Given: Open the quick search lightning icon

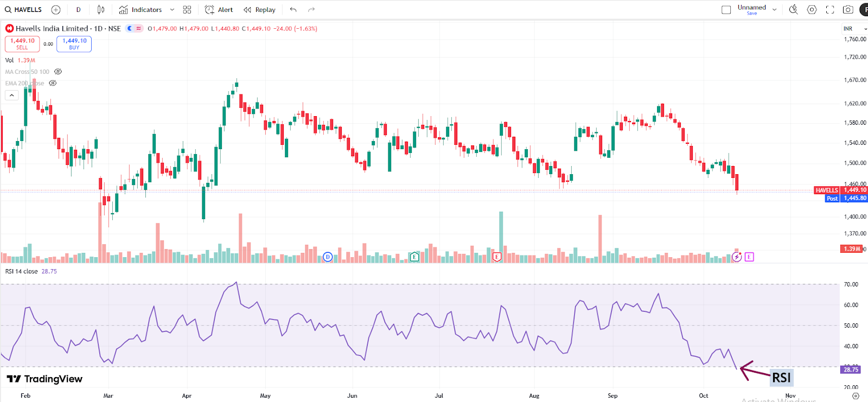Looking at the screenshot, I should [793, 10].
